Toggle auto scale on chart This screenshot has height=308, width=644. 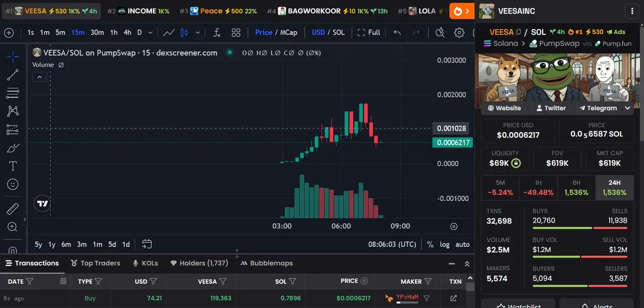click(463, 244)
